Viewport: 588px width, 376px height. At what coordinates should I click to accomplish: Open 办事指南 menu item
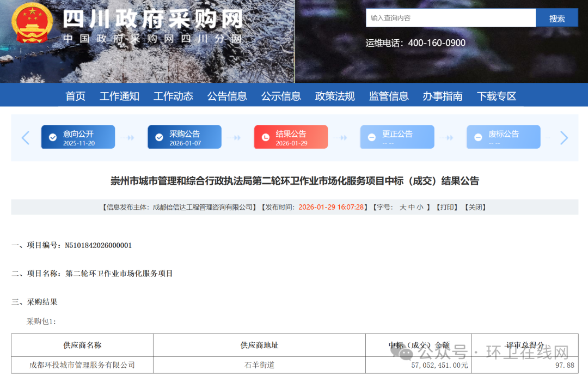[x=443, y=96]
